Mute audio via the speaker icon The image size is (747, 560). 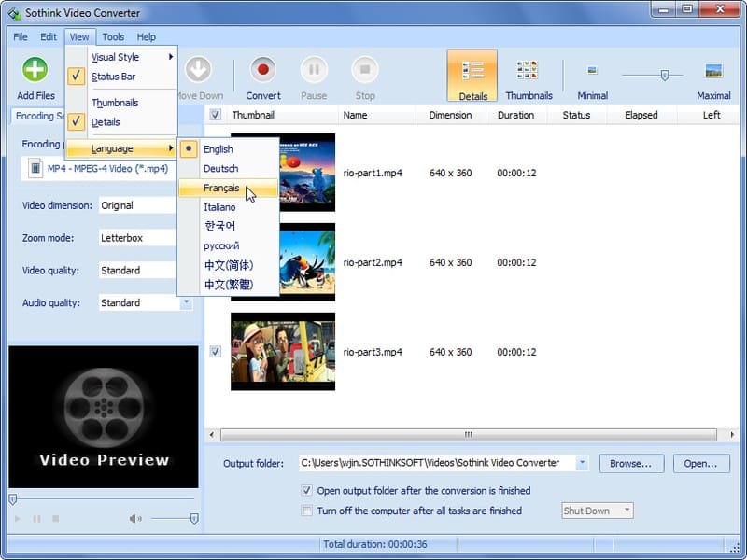135,519
